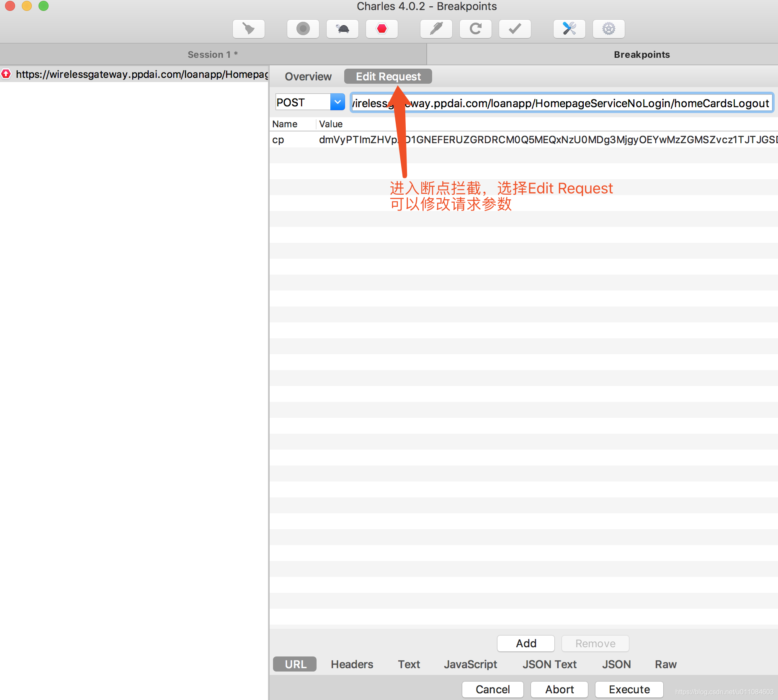
Task: Maximize the window with green button
Action: 44,6
